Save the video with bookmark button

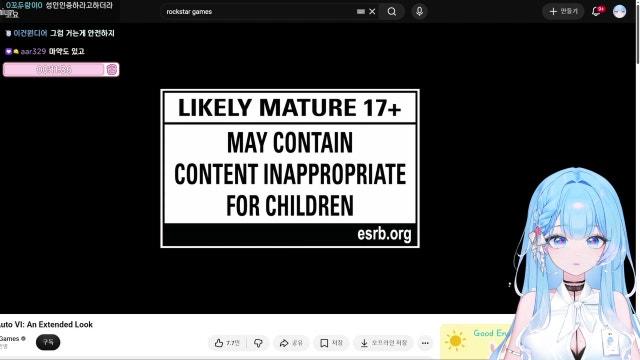(x=331, y=343)
